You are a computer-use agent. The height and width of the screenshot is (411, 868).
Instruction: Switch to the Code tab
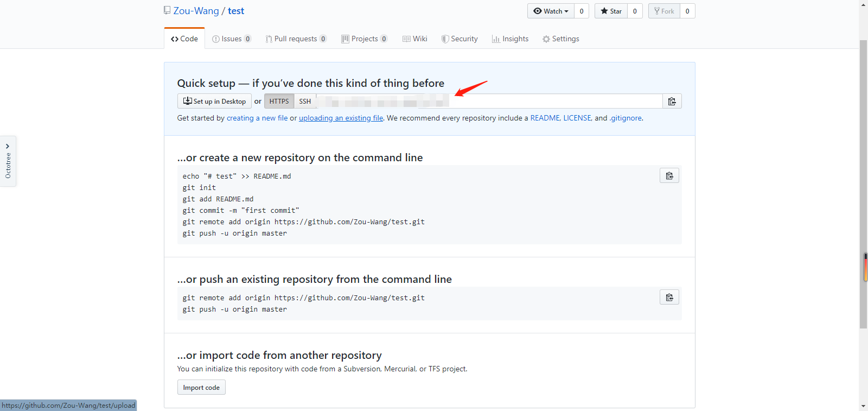click(x=184, y=39)
